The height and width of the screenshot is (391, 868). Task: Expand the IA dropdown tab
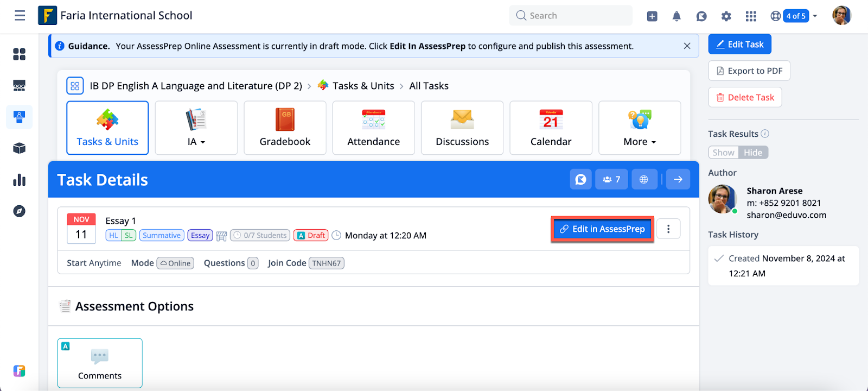(x=196, y=128)
